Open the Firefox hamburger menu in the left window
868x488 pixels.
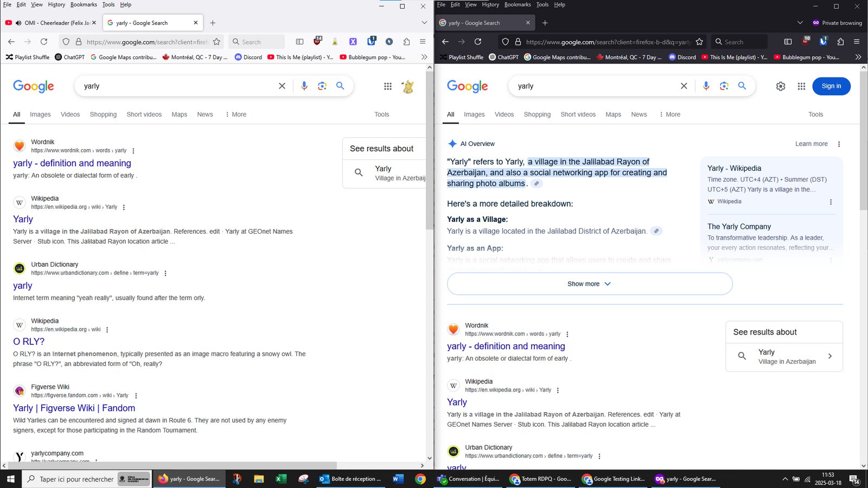click(x=423, y=42)
